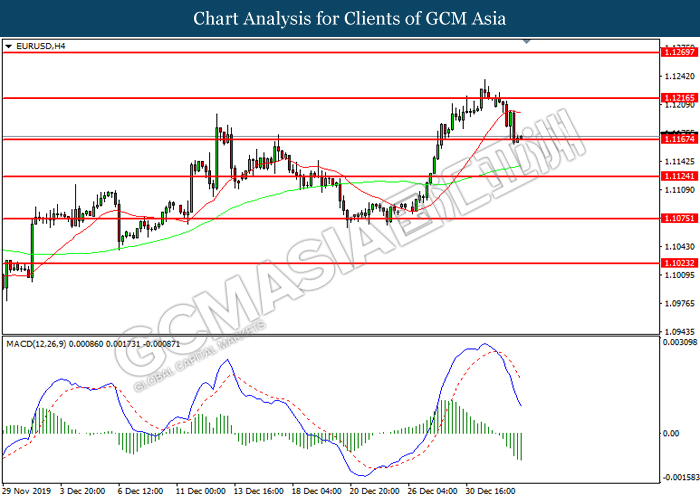700x500 pixels.
Task: Click the 20 Dec 20:00 time label
Action: [x=375, y=491]
